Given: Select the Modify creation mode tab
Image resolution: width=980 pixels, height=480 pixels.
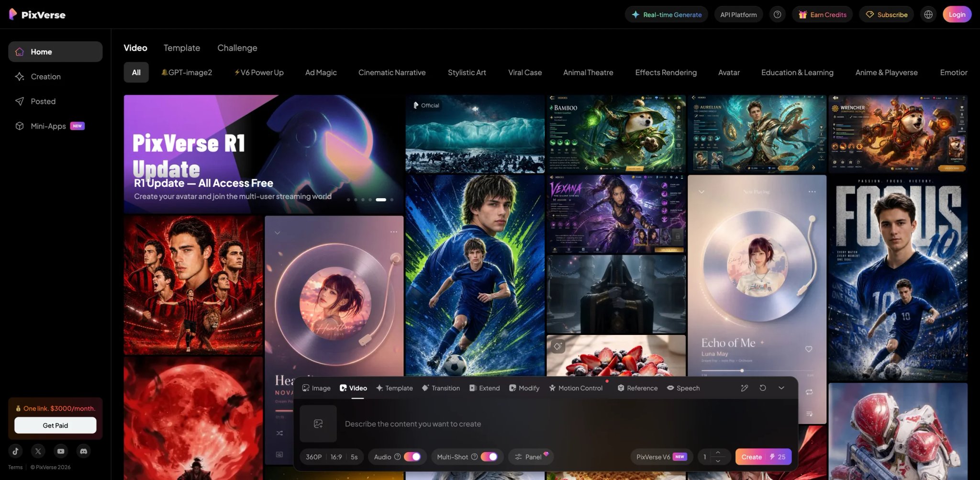Looking at the screenshot, I should pos(524,388).
